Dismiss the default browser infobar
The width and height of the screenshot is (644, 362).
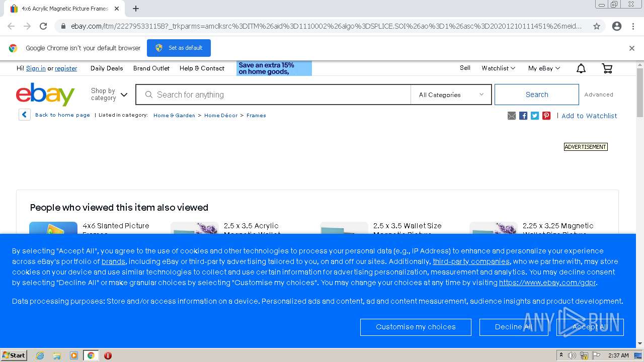click(632, 48)
